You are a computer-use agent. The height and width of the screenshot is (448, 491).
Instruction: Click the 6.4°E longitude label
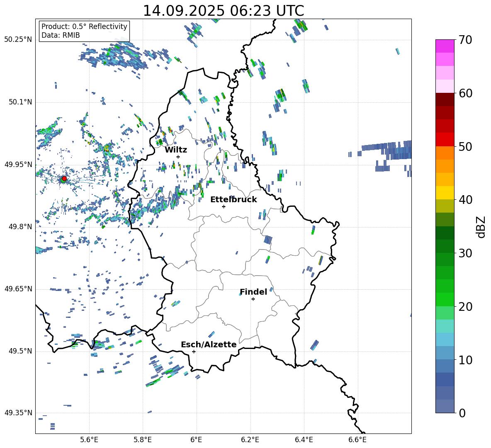pos(304,440)
